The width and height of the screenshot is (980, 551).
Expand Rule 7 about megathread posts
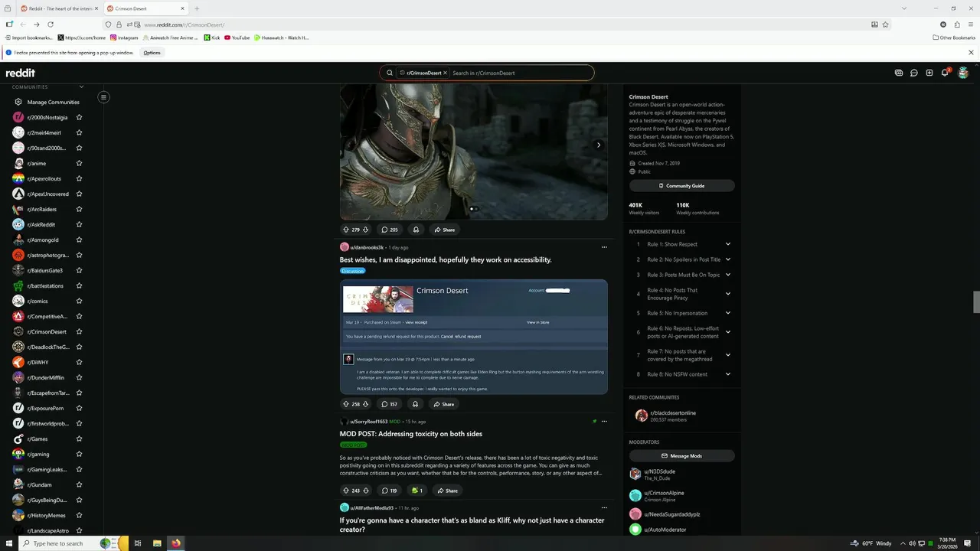point(728,355)
